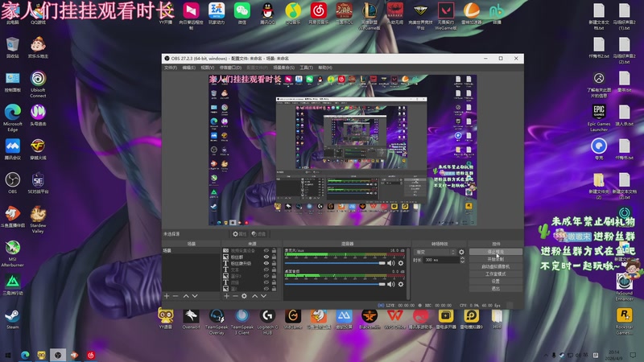Open 麦克风/Aux audio settings gear

click(401, 263)
